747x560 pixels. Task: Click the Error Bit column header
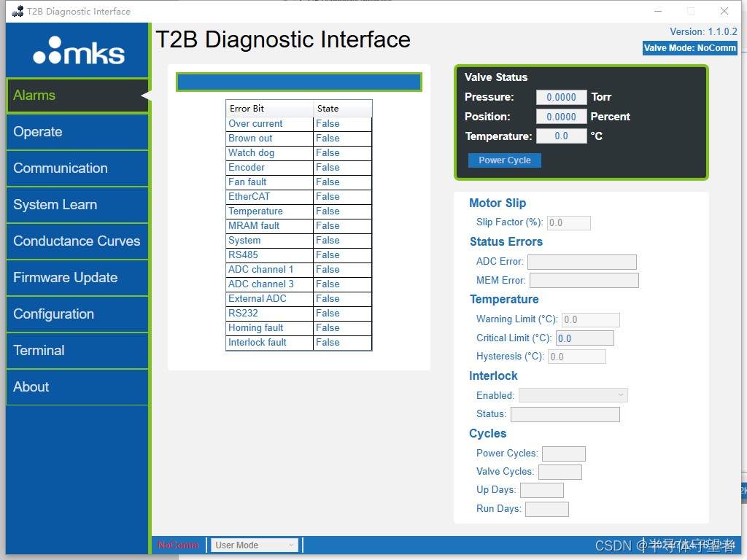coord(270,109)
